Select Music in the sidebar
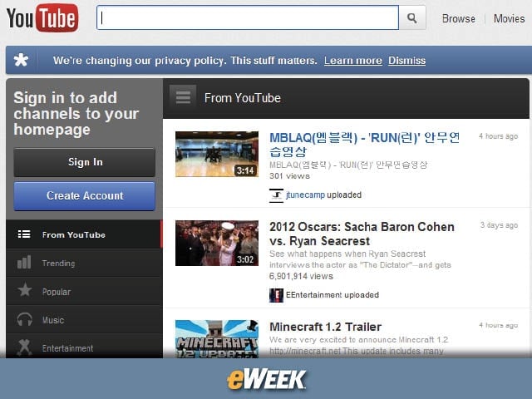532x399 pixels. (84, 319)
